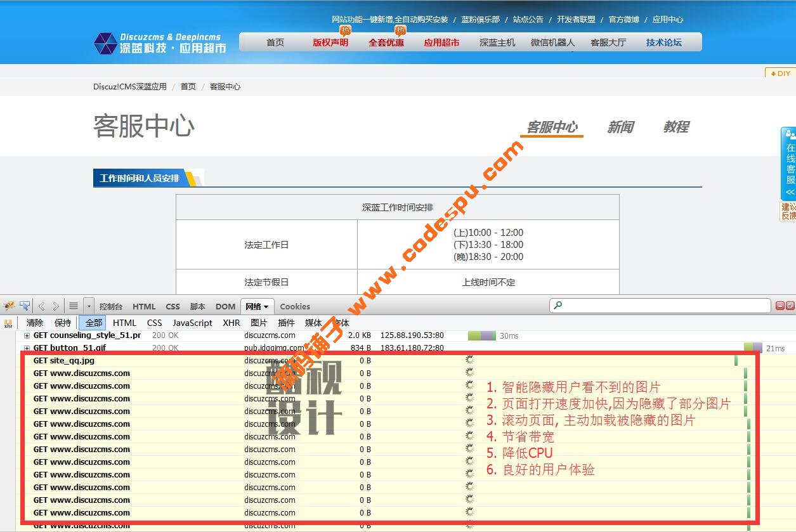The width and height of the screenshot is (796, 532).
Task: Open the dropdown next to lines icon
Action: click(x=89, y=306)
